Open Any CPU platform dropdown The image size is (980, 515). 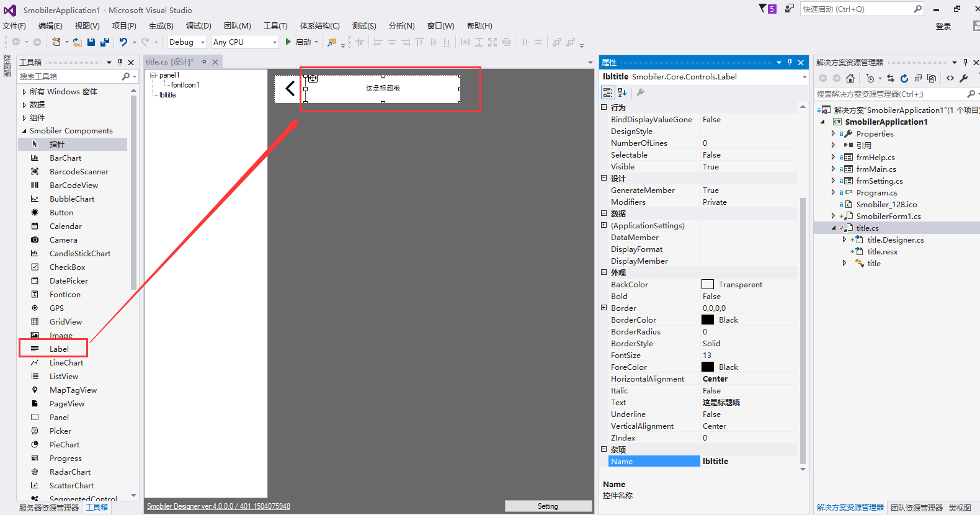tap(275, 42)
